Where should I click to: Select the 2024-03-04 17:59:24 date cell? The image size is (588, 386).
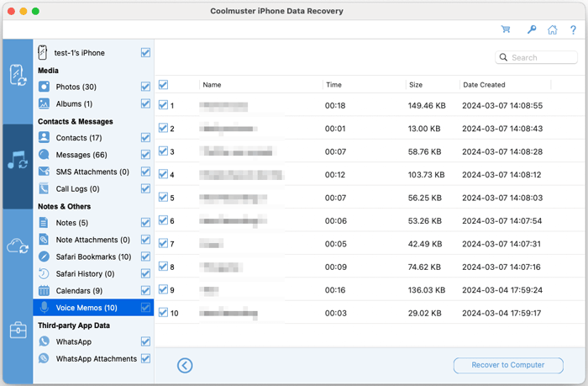(502, 290)
